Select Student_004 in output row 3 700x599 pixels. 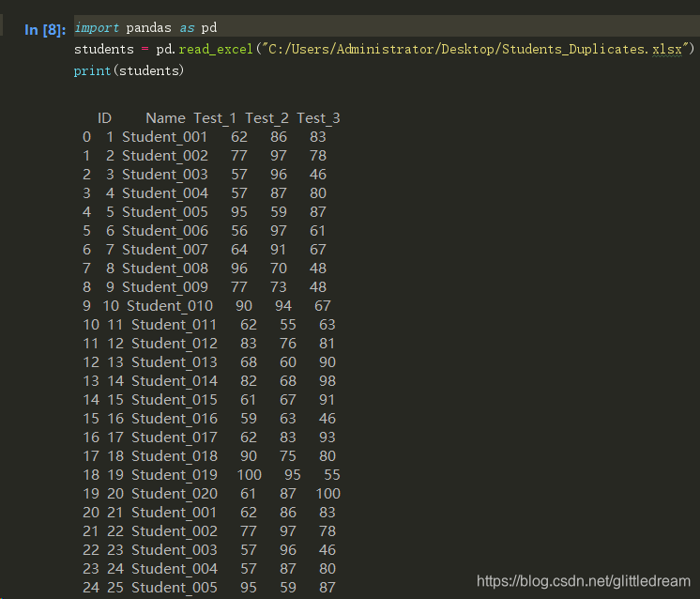click(x=165, y=193)
